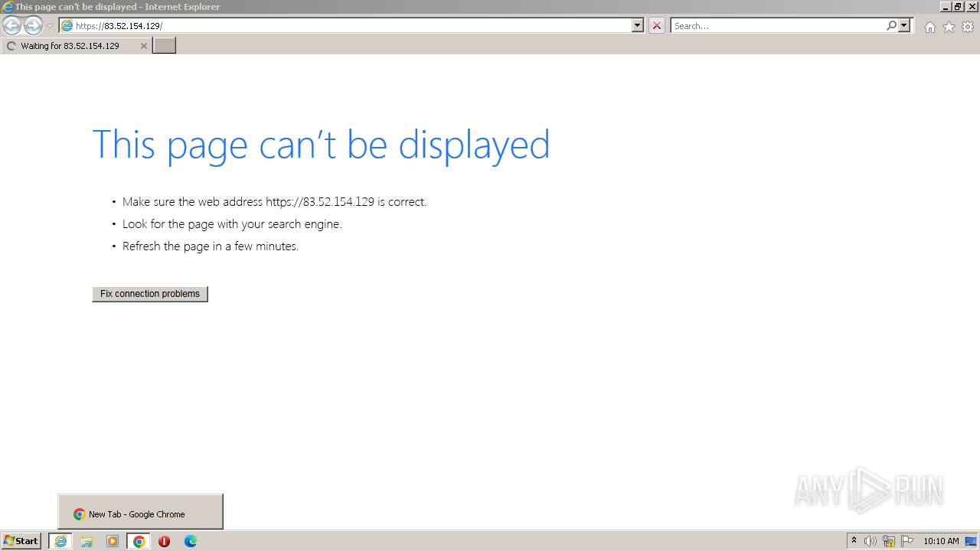Click the Show desktop tray button
980x551 pixels.
[x=972, y=541]
